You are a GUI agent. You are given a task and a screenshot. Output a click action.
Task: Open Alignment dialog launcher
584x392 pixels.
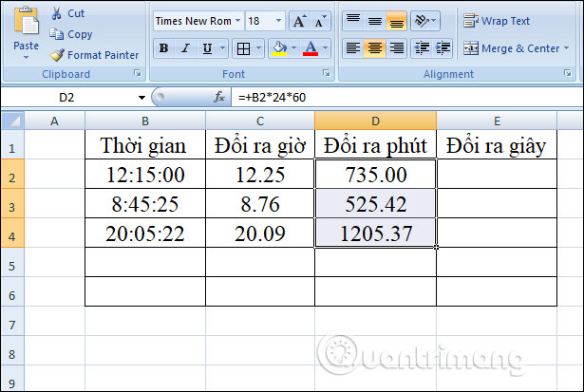[x=568, y=73]
